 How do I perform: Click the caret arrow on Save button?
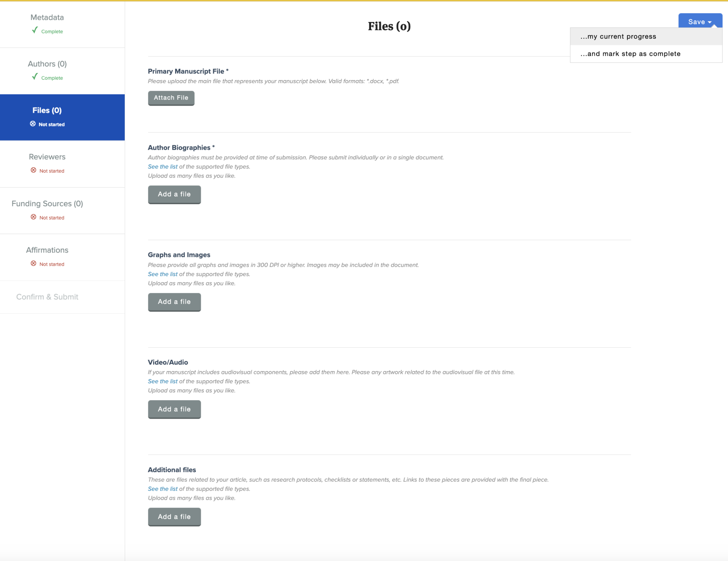(x=710, y=22)
